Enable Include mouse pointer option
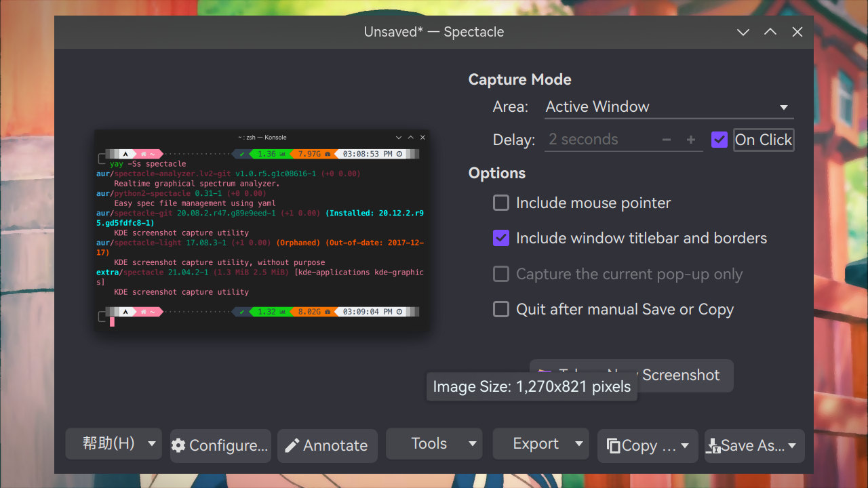868x488 pixels. point(501,203)
